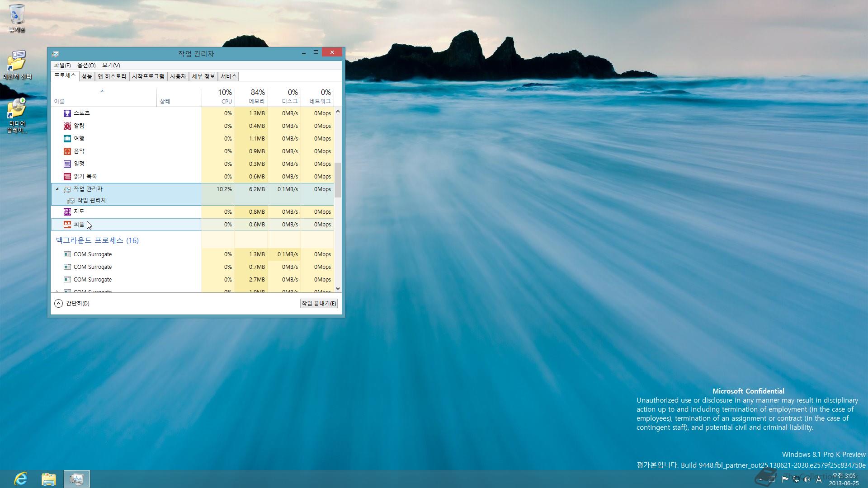Select the child 작업 관리자 sub-row
868x488 pixels.
click(x=193, y=200)
